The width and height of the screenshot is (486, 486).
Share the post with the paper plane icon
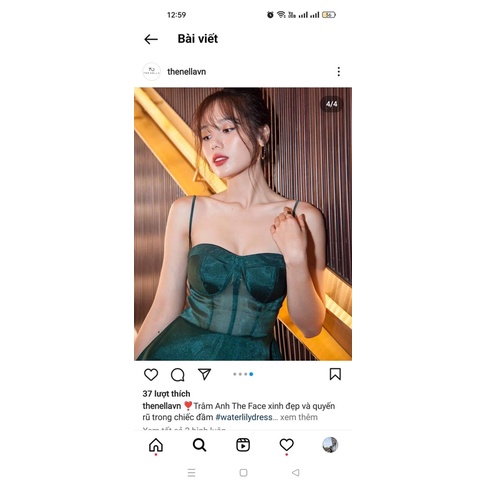click(204, 374)
